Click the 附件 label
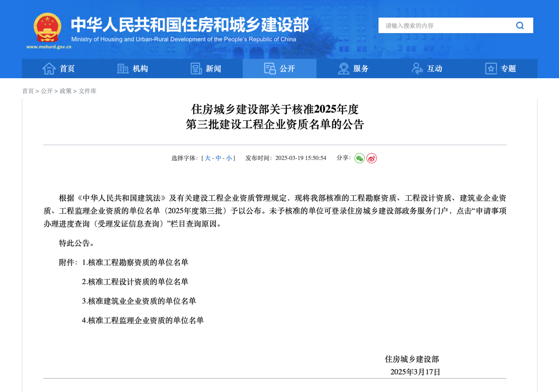 [x=68, y=263]
